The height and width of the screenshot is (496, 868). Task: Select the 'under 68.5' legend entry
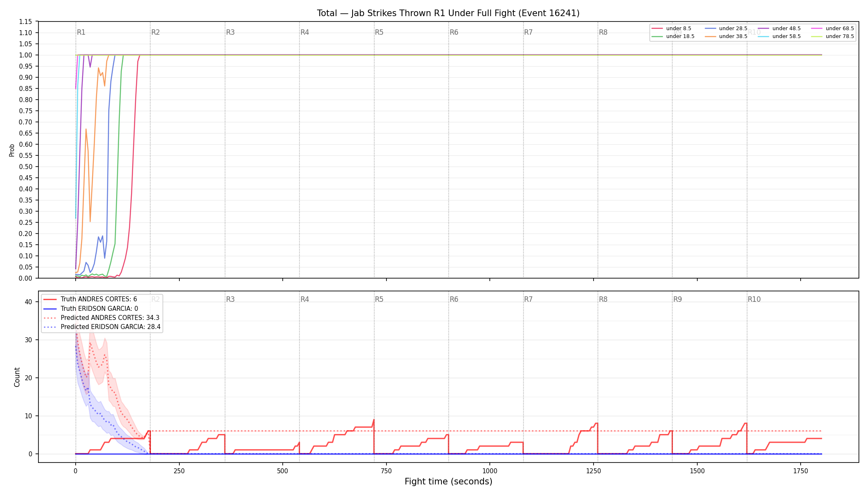(833, 29)
